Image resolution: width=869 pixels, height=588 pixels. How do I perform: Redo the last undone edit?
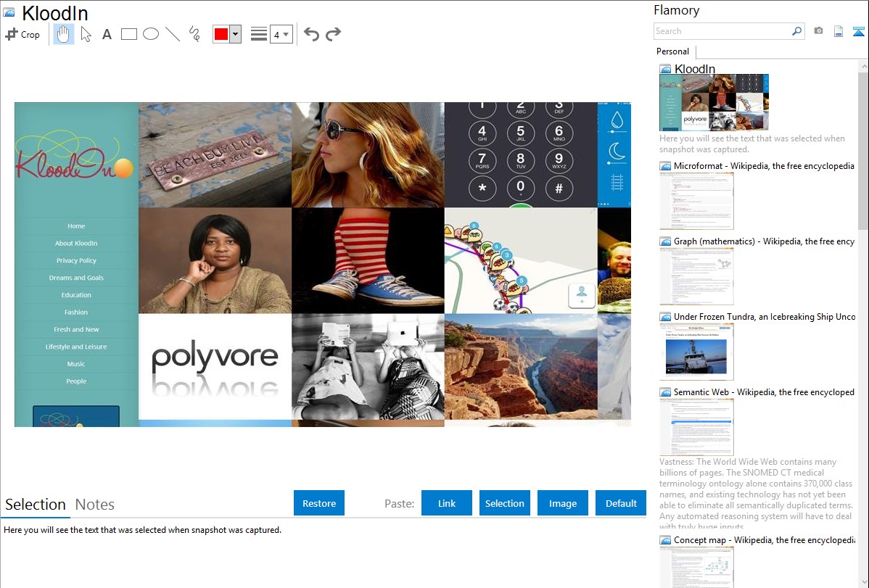click(x=333, y=34)
